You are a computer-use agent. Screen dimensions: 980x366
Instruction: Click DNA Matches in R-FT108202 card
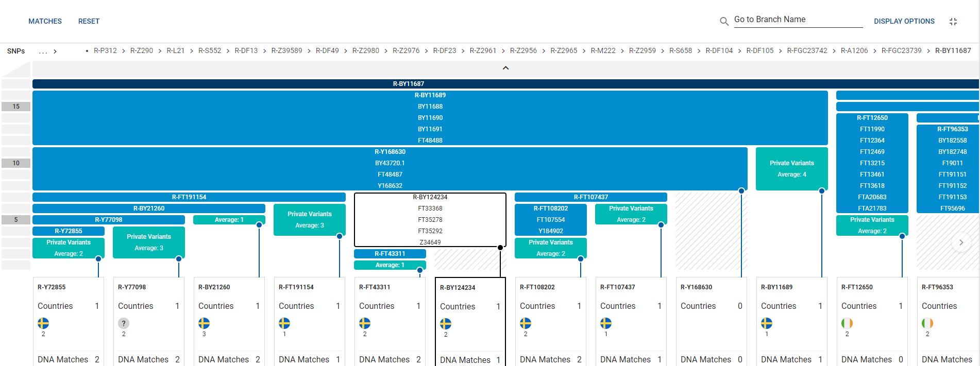[x=545, y=359]
